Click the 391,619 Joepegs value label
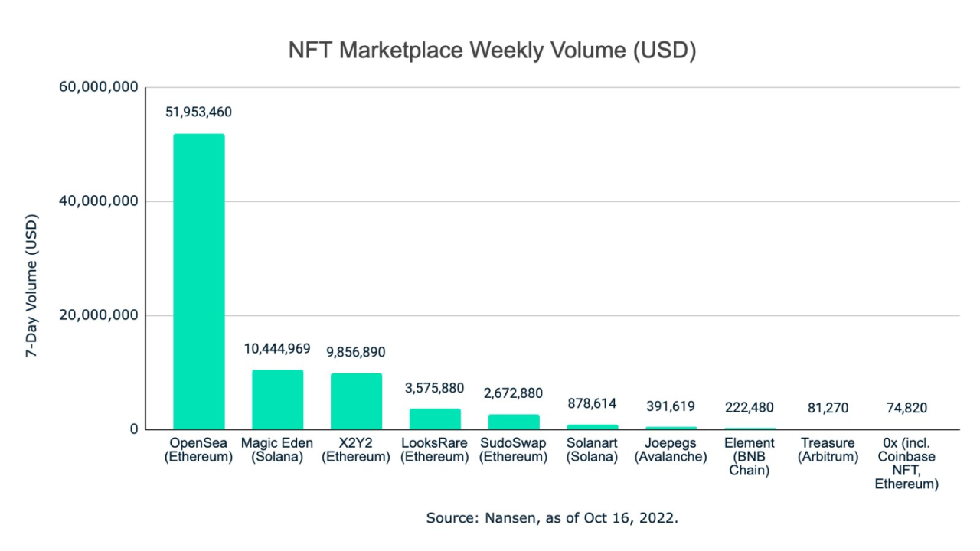 pos(671,406)
